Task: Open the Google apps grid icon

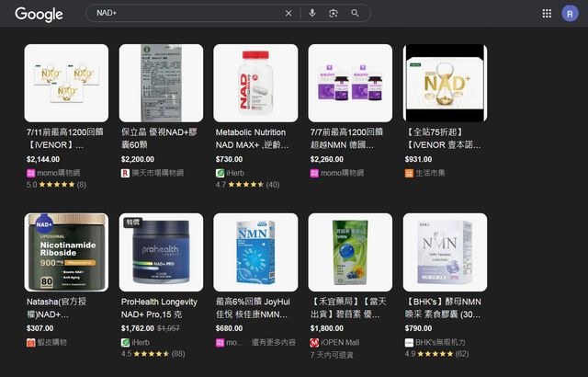Action: [547, 14]
